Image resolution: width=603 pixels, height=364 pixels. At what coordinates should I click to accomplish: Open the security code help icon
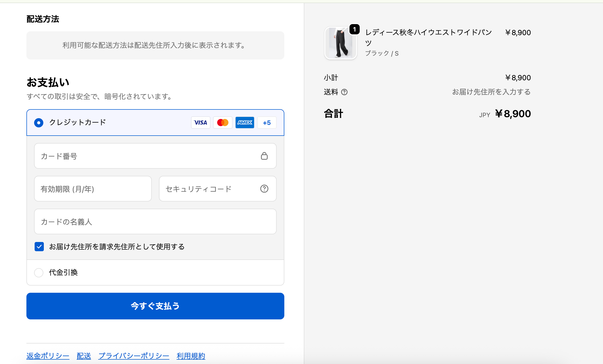[264, 189]
